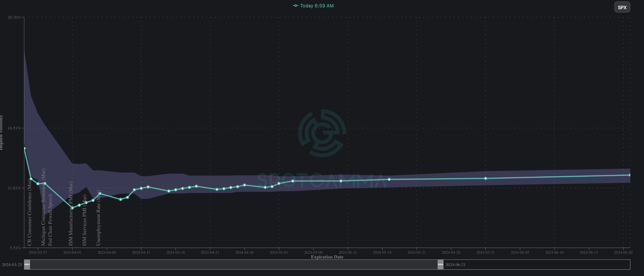Click the 'ISM Manufacturing PMI (Mar)' event label
The height and width of the screenshot is (276, 644).
coord(71,215)
